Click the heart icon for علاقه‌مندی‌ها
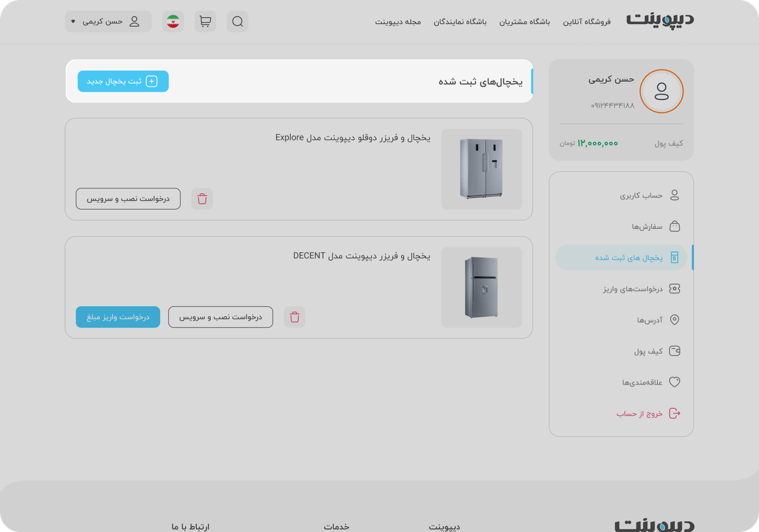 click(x=674, y=382)
